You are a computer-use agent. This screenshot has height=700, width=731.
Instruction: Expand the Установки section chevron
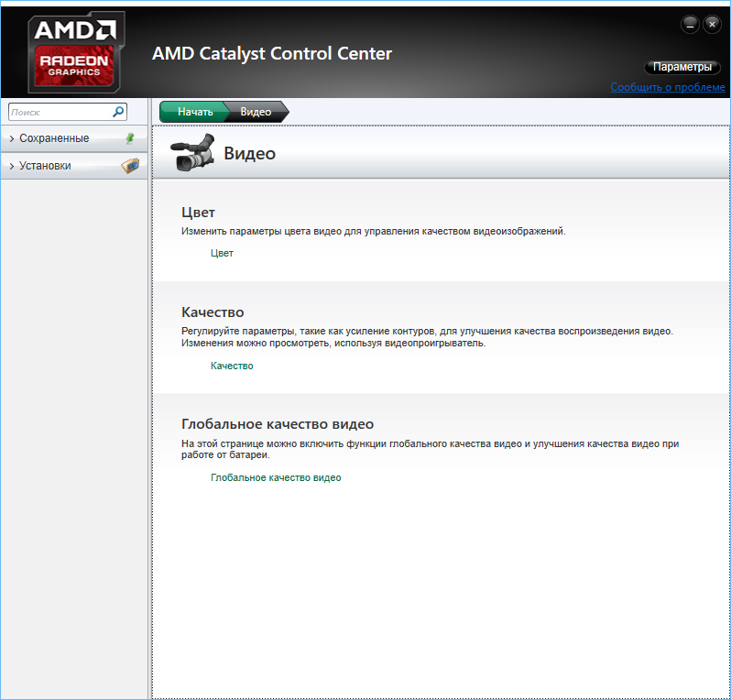click(x=11, y=166)
